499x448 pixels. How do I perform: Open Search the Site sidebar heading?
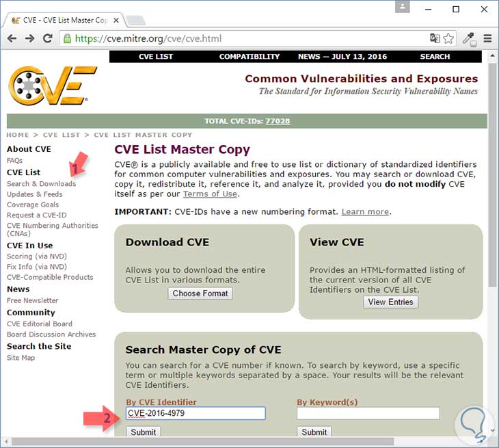[x=39, y=346]
